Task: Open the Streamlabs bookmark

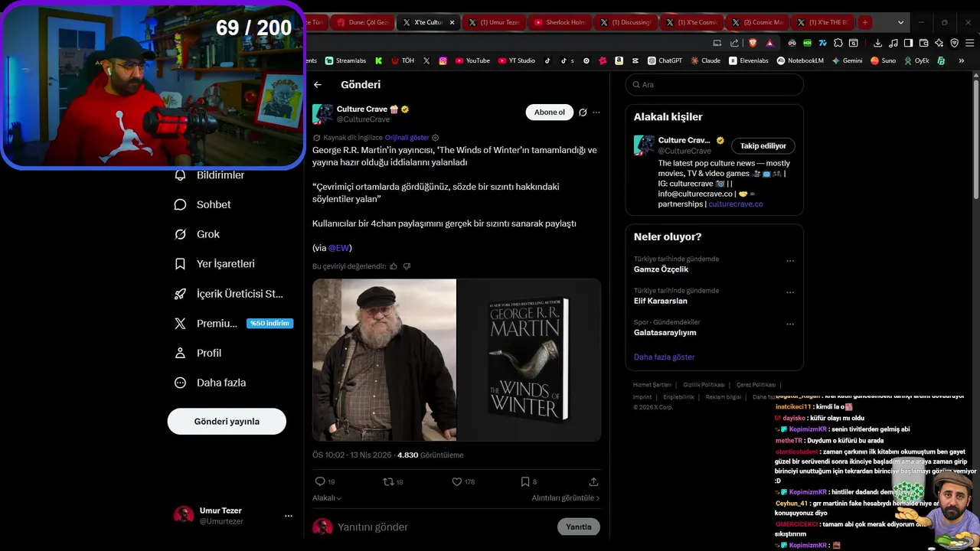Action: click(345, 60)
